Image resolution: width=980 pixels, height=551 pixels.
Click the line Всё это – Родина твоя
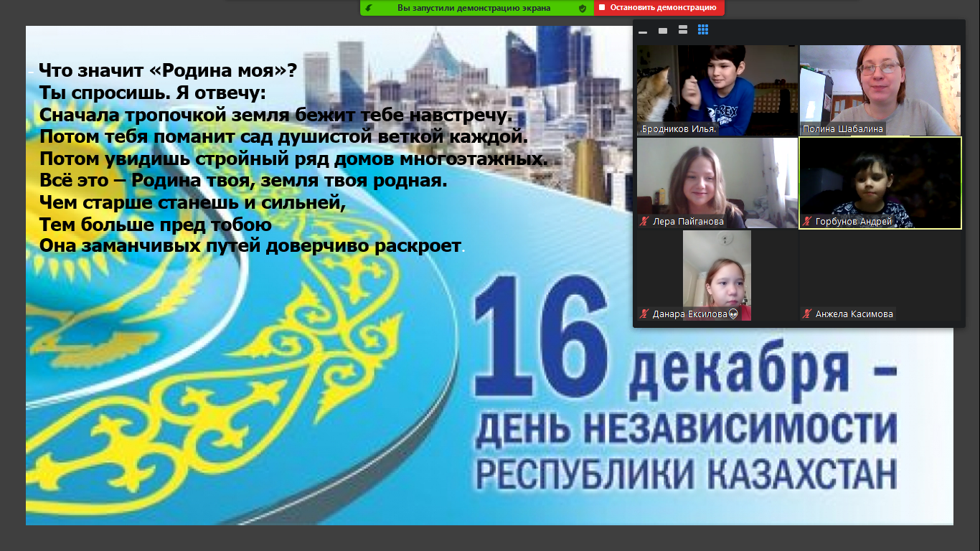[x=242, y=181]
